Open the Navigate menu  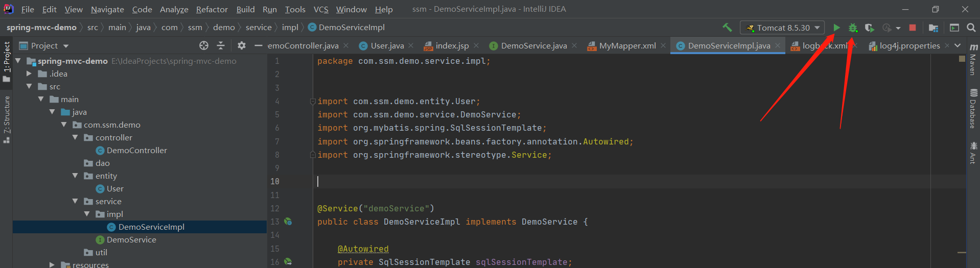(107, 9)
